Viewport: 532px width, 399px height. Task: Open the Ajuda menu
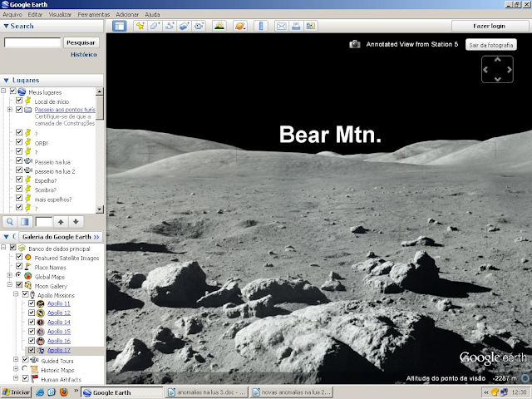pyautogui.click(x=152, y=15)
